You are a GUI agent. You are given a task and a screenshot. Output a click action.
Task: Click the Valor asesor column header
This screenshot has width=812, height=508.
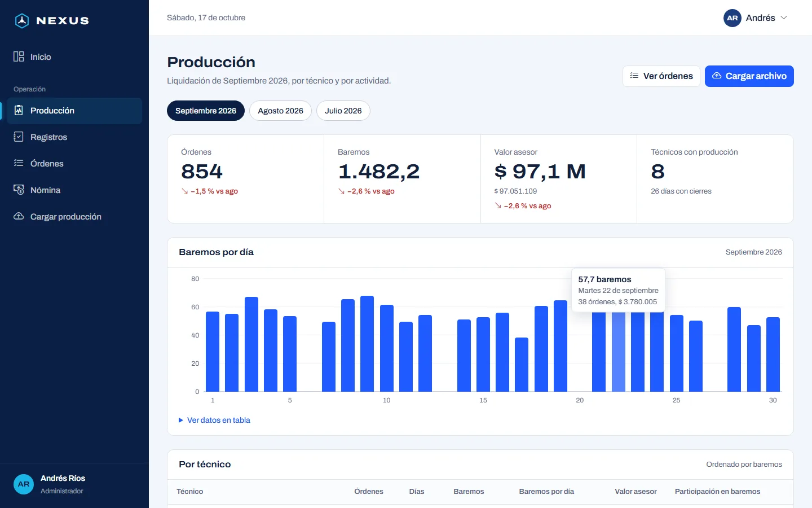click(x=636, y=492)
